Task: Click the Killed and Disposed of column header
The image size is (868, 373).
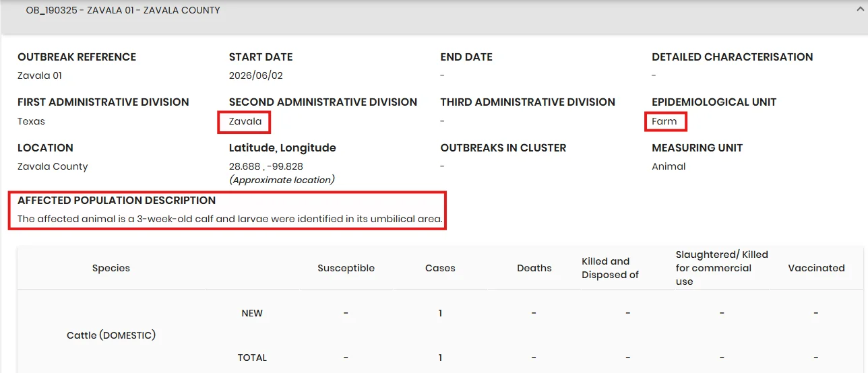Action: coord(610,268)
